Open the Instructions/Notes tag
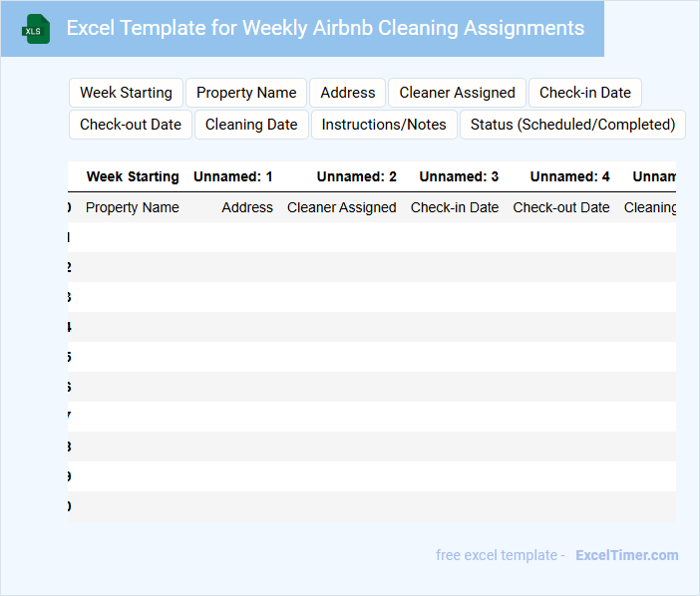Viewport: 700px width, 596px height. (384, 125)
